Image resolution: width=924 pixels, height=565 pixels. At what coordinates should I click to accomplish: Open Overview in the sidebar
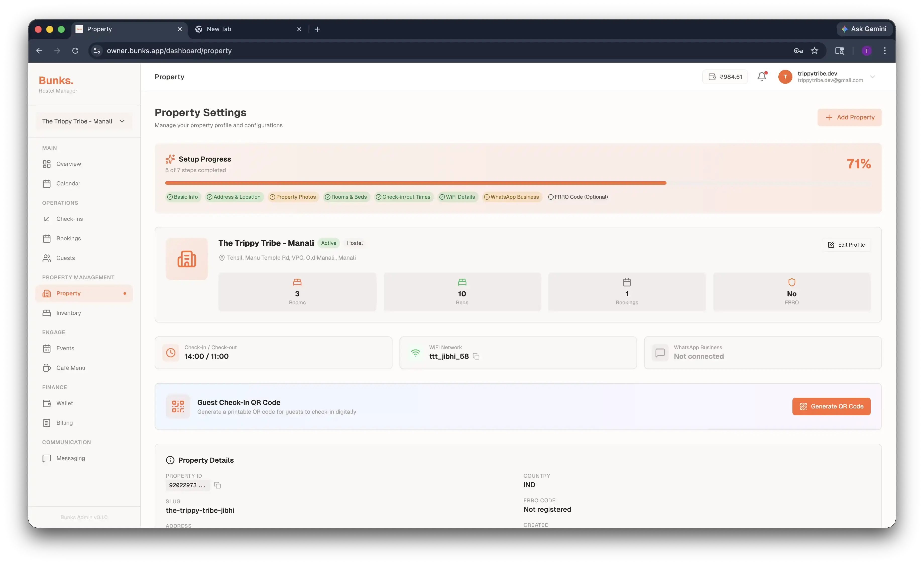pos(84,164)
